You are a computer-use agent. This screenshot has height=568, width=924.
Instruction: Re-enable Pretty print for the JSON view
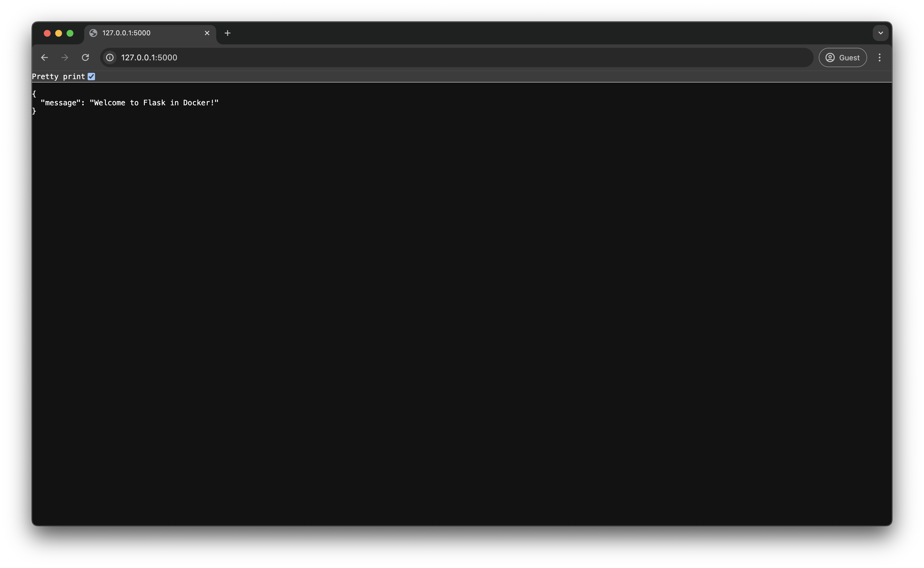point(92,76)
